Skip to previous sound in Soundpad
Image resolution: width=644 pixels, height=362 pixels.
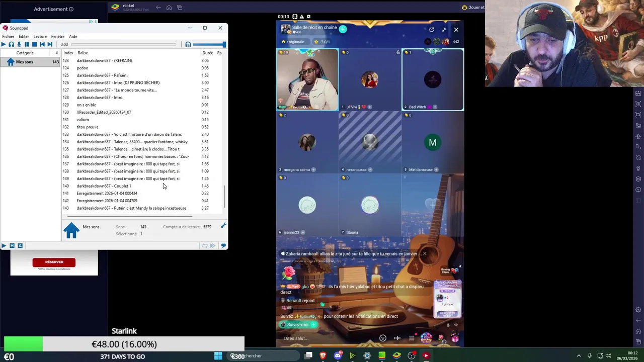click(42, 44)
